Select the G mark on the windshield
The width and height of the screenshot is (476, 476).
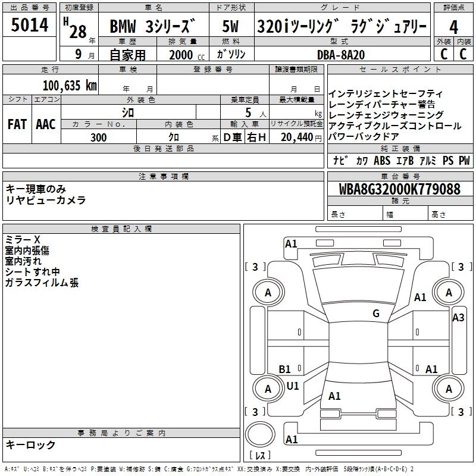(376, 314)
